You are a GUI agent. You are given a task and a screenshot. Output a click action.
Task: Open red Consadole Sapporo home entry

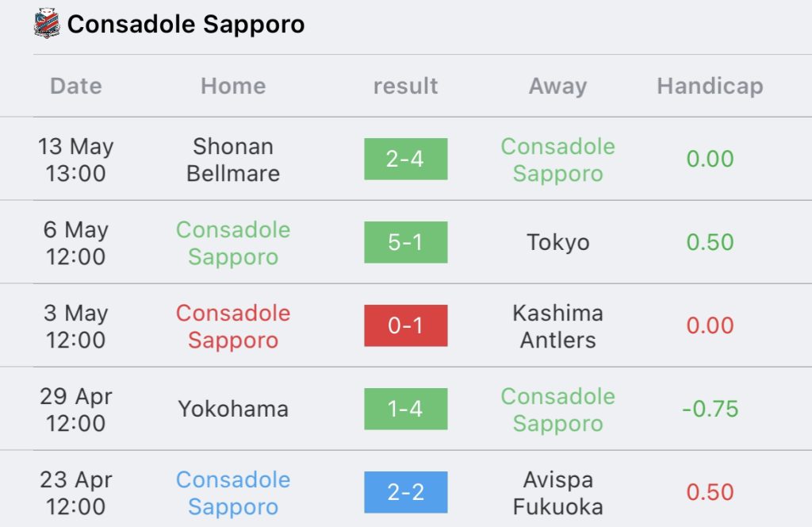coord(233,326)
